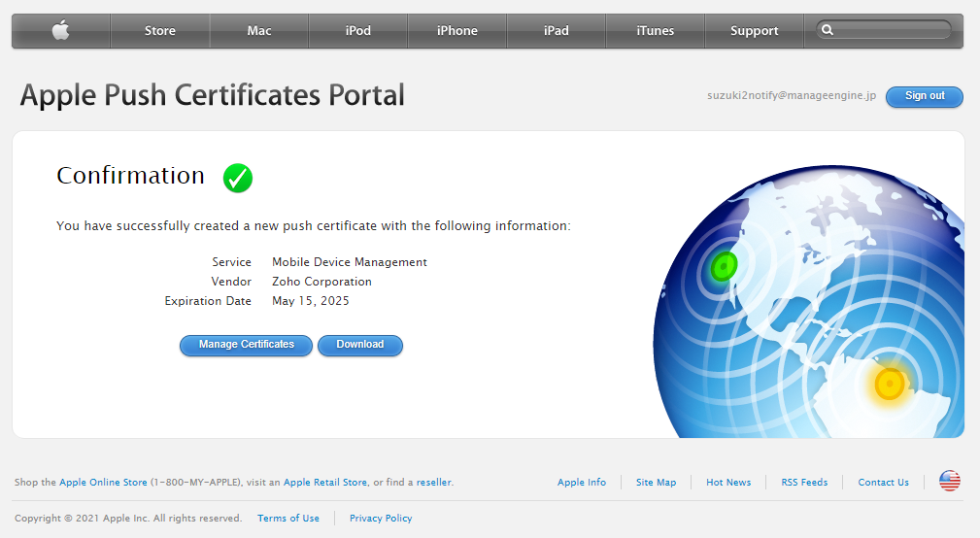Open the iTunes navigation item
Image resolution: width=980 pixels, height=538 pixels.
656,31
